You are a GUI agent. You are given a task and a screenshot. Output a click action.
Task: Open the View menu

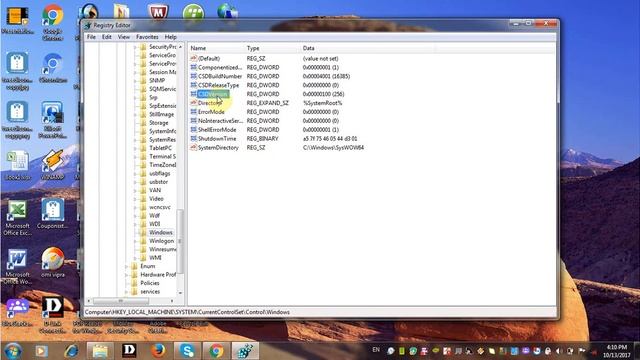[x=124, y=37]
